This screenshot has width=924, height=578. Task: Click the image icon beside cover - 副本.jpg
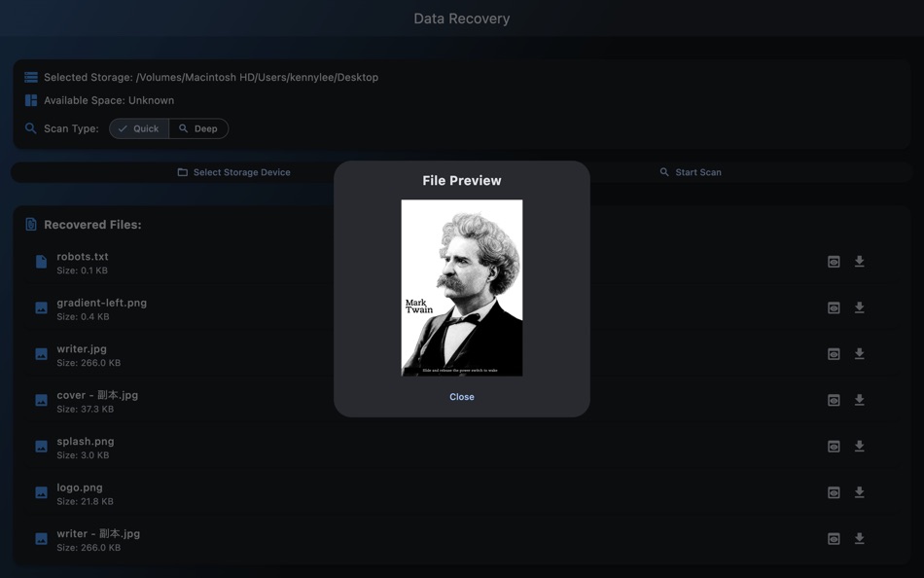41,400
